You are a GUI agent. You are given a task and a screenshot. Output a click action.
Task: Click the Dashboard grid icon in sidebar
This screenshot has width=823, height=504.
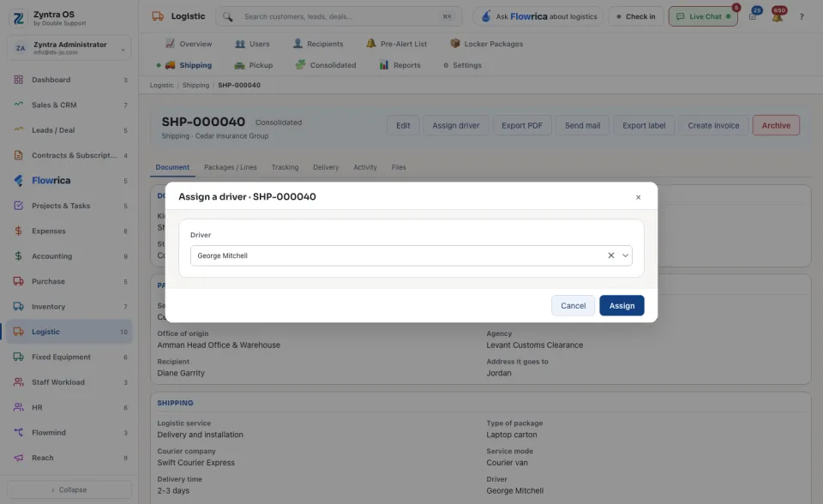pos(18,80)
